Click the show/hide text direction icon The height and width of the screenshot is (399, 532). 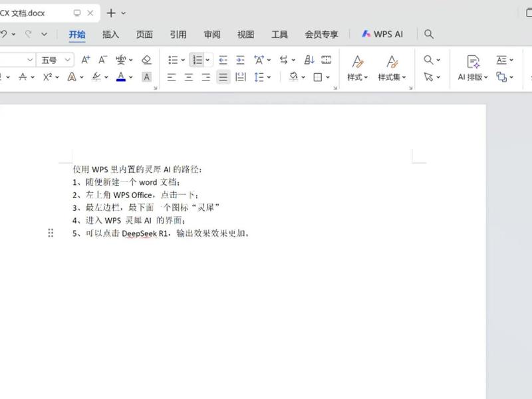[284, 60]
